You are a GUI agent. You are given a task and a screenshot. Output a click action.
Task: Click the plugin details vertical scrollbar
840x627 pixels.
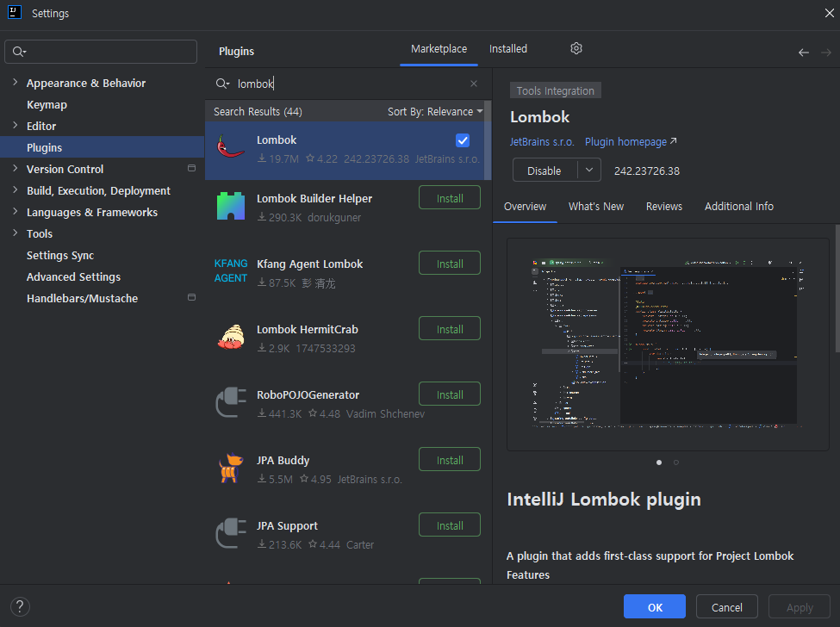point(837,289)
